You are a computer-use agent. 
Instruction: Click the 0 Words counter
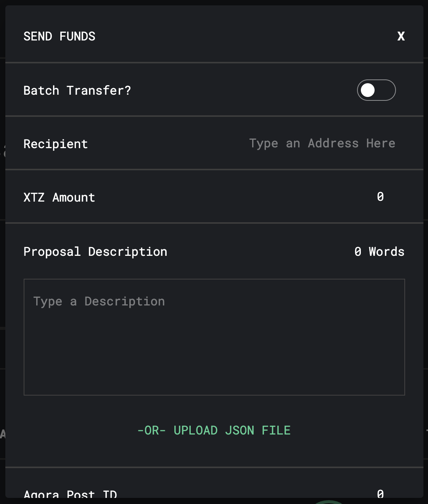point(379,251)
